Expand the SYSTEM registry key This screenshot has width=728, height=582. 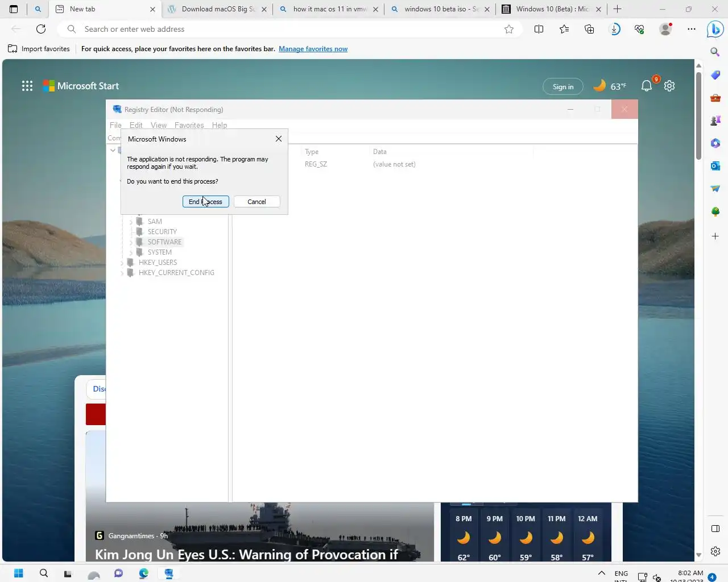coord(131,252)
